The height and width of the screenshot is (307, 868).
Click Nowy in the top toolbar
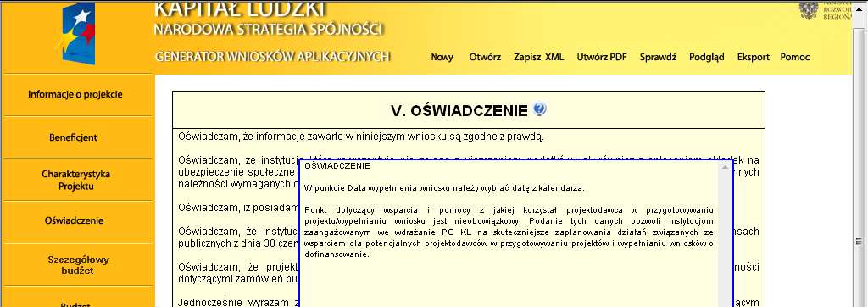click(x=442, y=57)
